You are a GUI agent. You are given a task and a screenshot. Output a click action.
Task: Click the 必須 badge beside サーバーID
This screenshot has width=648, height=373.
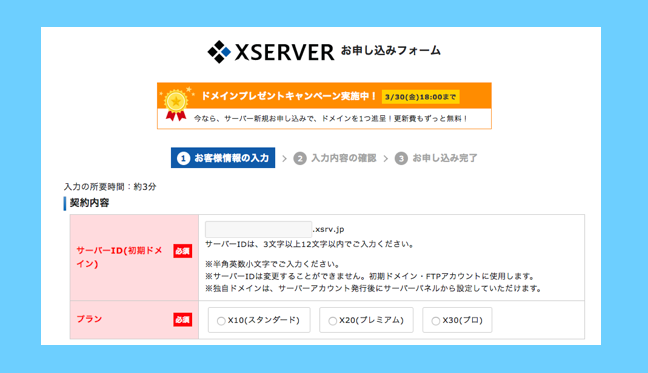[x=182, y=251]
